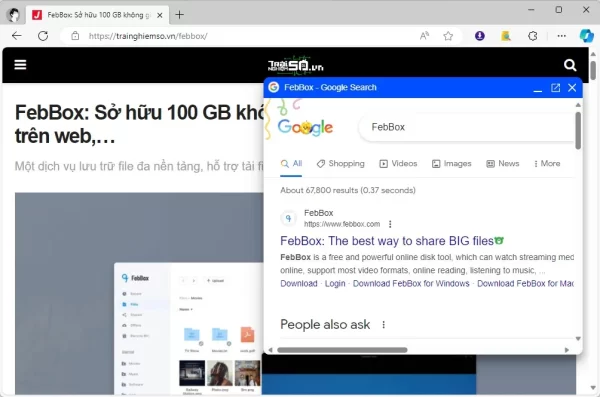The width and height of the screenshot is (600, 397).
Task: Click the popup scrollbar left arrow
Action: tap(270, 350)
